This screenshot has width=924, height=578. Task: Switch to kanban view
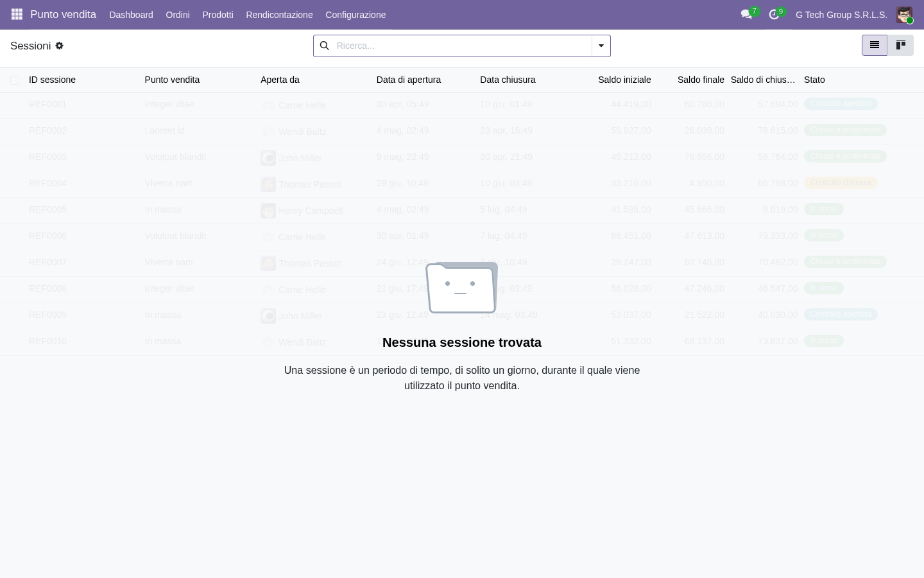(x=900, y=45)
